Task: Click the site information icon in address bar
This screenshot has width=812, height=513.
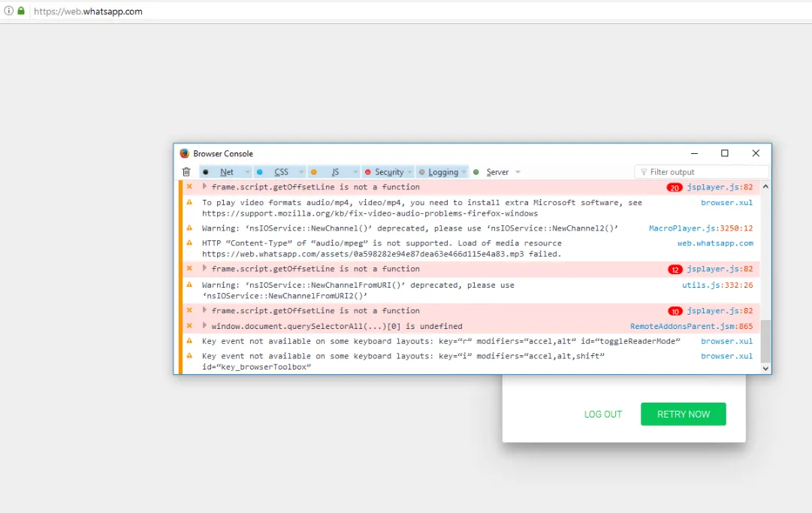Action: 9,11
